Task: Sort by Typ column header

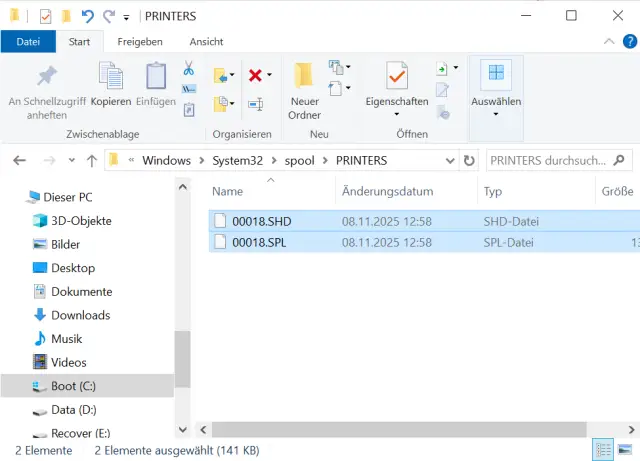Action: coord(493,191)
